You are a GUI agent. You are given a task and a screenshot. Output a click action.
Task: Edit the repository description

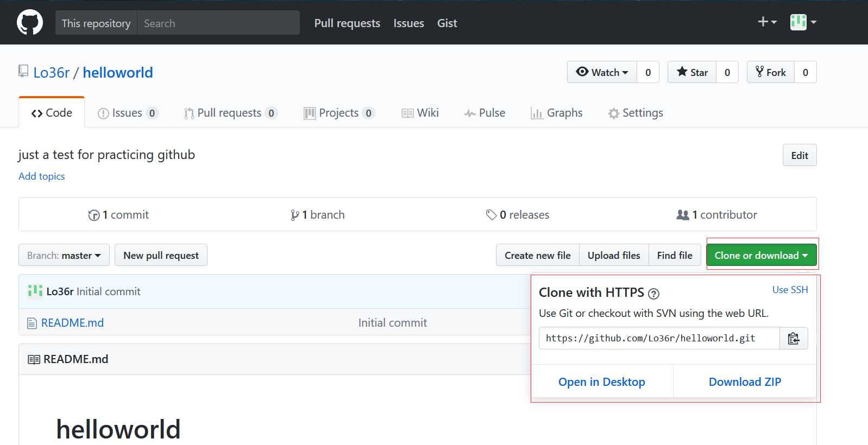tap(800, 155)
